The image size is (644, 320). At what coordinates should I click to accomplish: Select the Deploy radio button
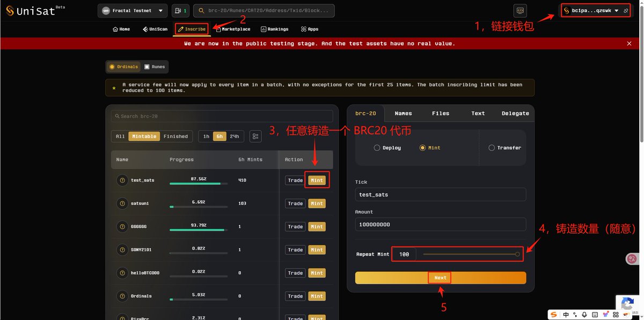click(x=377, y=148)
